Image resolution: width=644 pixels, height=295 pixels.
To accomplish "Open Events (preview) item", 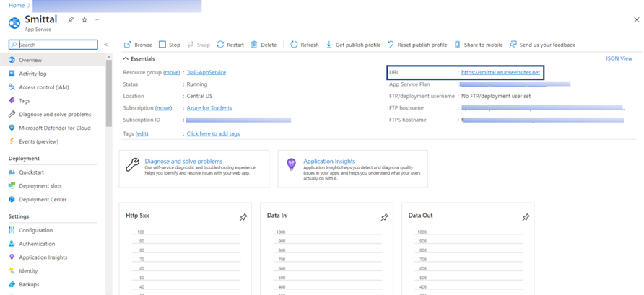I will (53, 141).
